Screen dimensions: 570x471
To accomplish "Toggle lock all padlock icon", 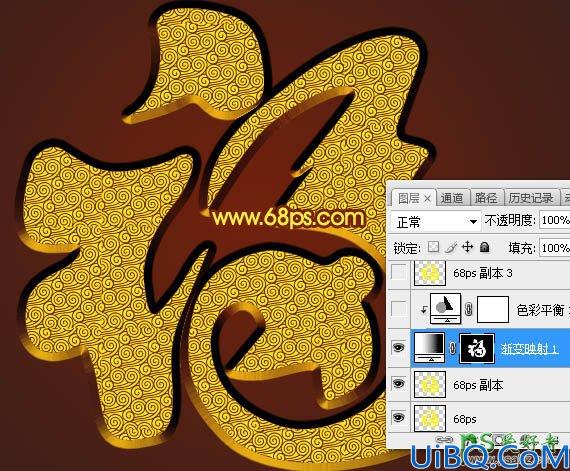I will coord(484,247).
